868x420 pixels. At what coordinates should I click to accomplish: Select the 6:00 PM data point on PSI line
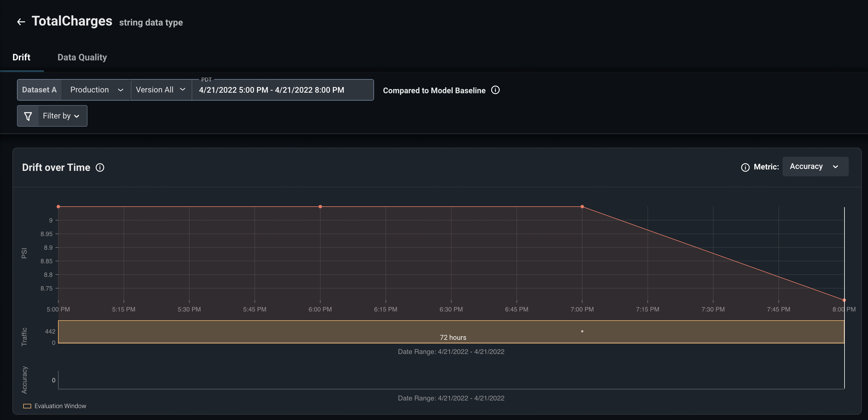coord(320,207)
